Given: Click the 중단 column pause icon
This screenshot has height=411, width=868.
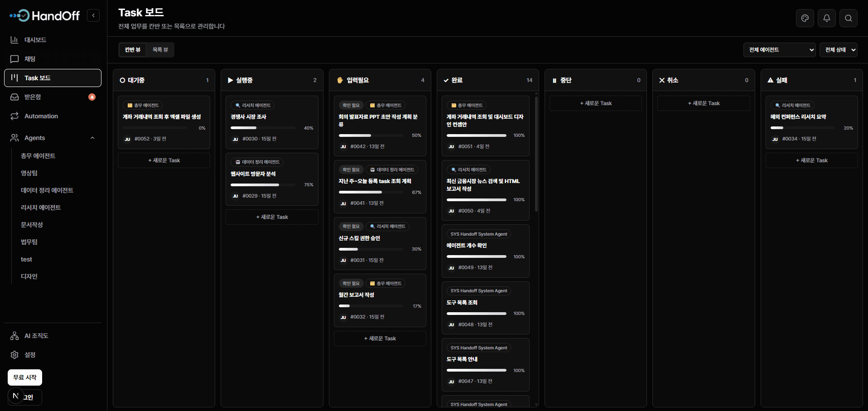Looking at the screenshot, I should click(555, 80).
